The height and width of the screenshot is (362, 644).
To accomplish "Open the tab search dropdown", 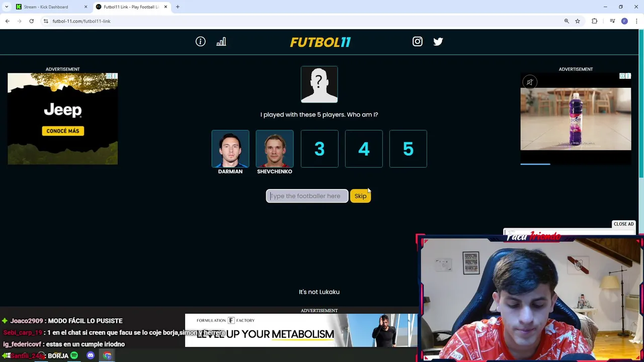I will coord(7,7).
